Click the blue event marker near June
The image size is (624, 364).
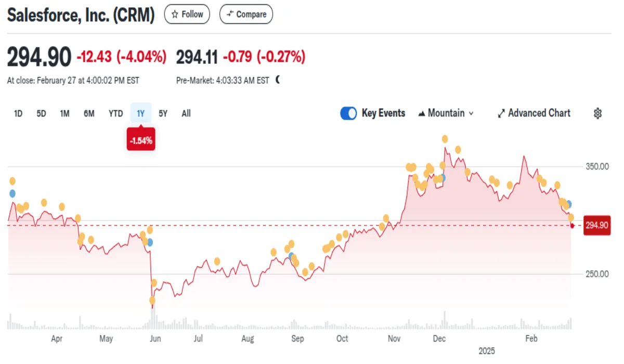click(x=150, y=242)
